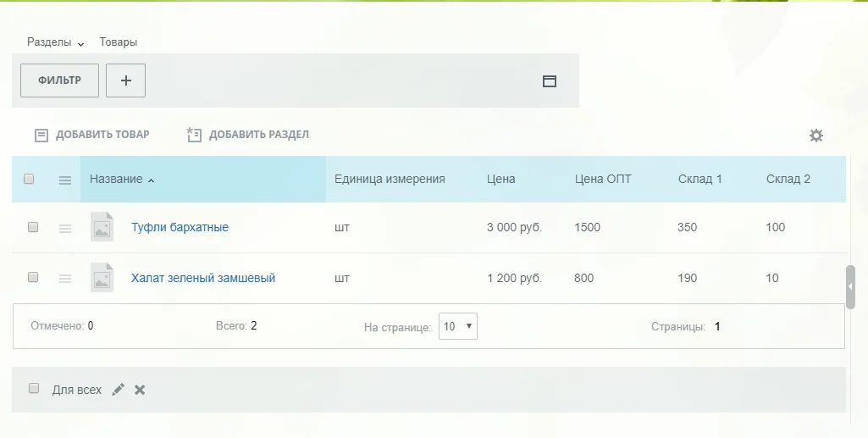
Task: Open the grid settings gear icon
Action: click(x=816, y=136)
